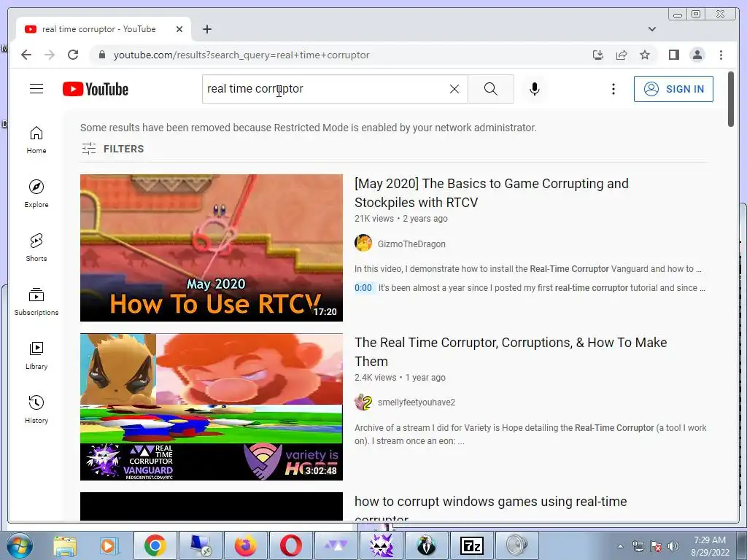Image resolution: width=747 pixels, height=560 pixels.
Task: Bookmark this page with the star
Action: coord(645,55)
